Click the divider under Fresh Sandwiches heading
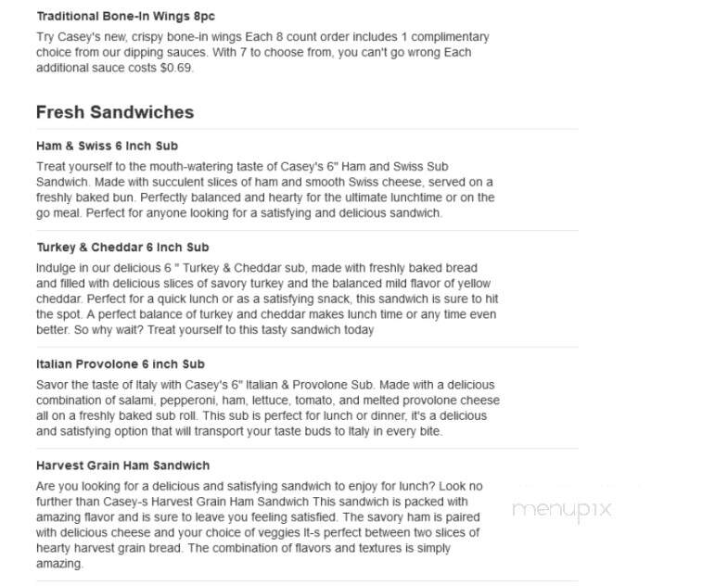 (x=307, y=129)
